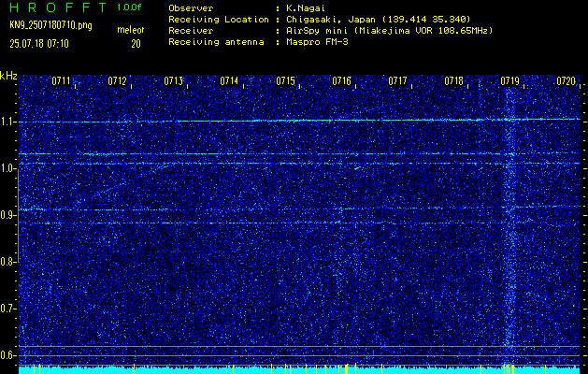
Task: Click the 0713 time marker
Action: (173, 80)
